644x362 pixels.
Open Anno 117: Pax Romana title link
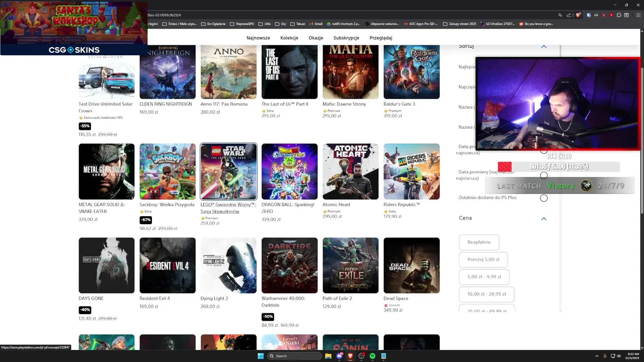click(224, 104)
